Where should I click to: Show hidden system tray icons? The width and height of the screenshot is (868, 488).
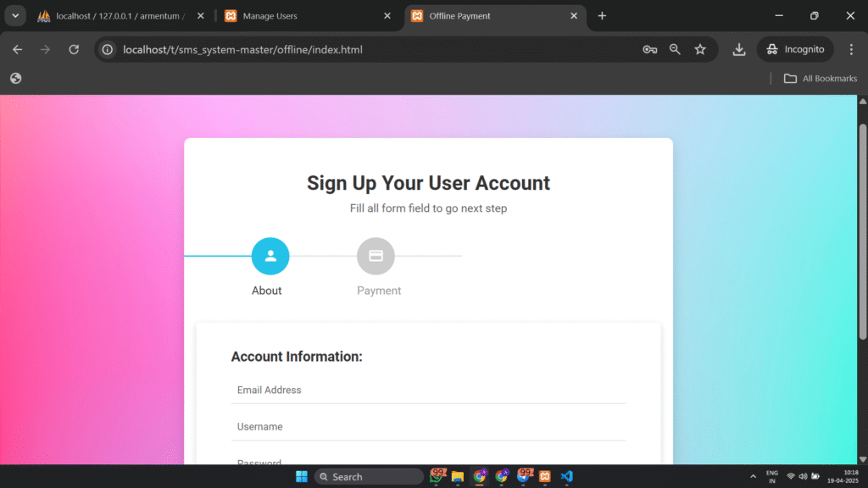point(753,476)
